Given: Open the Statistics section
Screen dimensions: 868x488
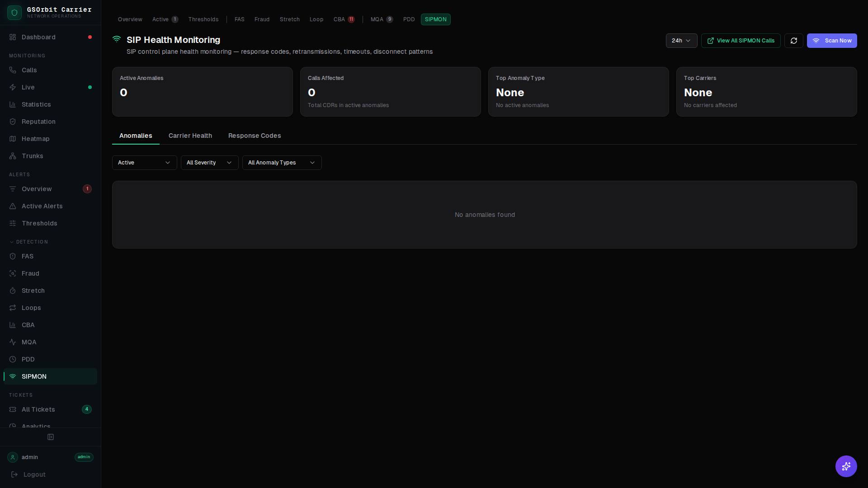Looking at the screenshot, I should click(36, 104).
